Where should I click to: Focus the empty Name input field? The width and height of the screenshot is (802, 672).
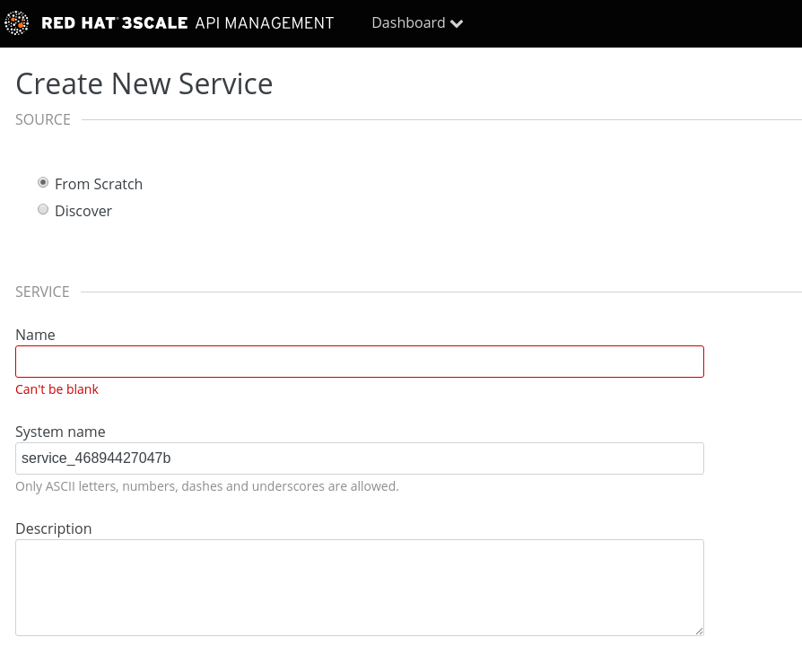click(359, 362)
